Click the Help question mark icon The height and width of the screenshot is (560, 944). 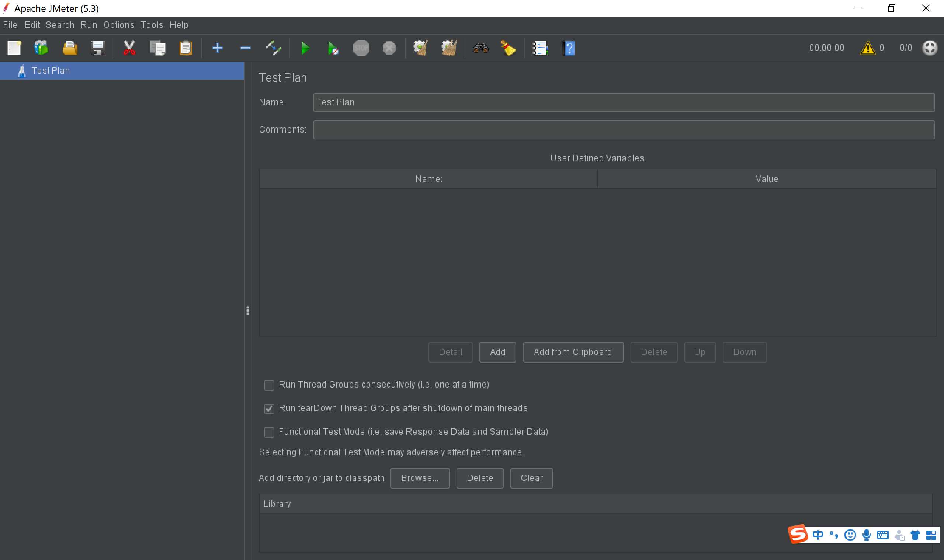[x=568, y=48]
